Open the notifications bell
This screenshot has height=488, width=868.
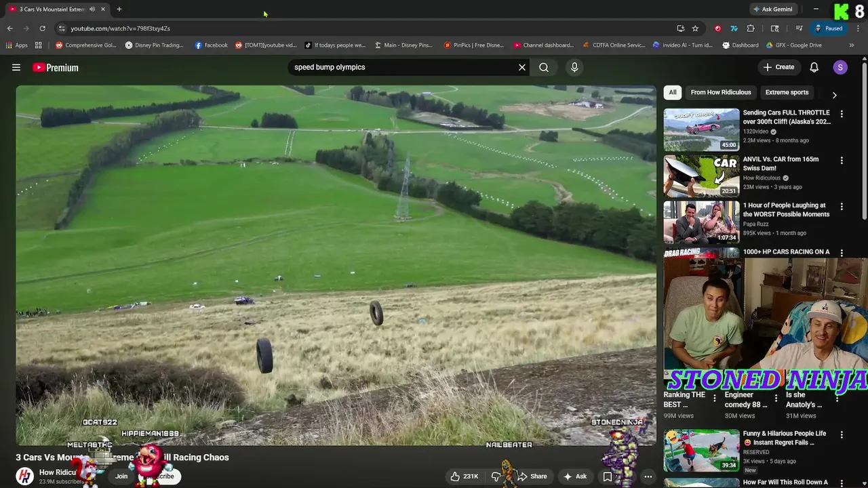[x=814, y=67]
